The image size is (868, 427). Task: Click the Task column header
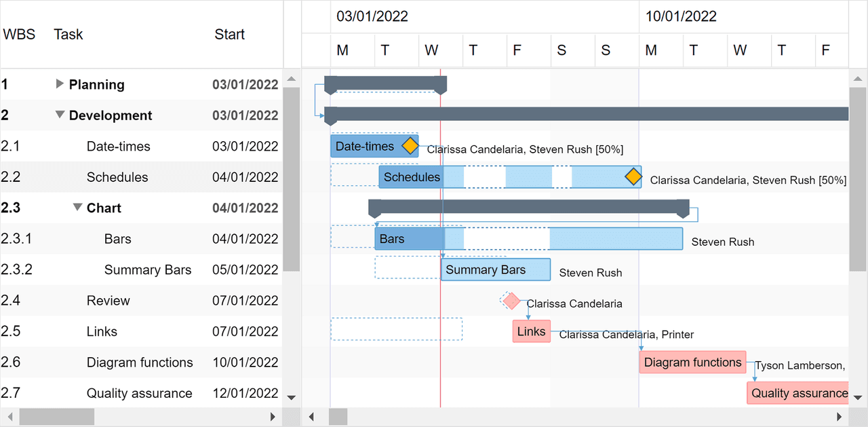coord(68,35)
